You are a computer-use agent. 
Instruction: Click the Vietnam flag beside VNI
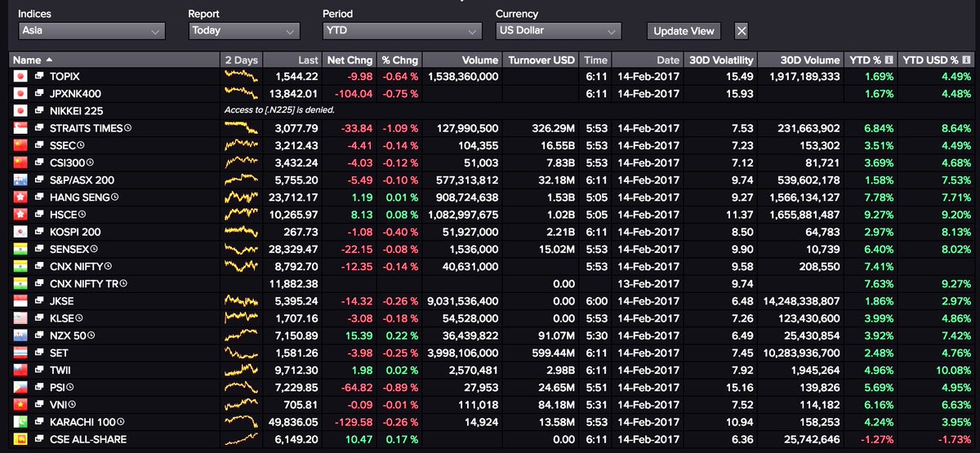tap(21, 405)
